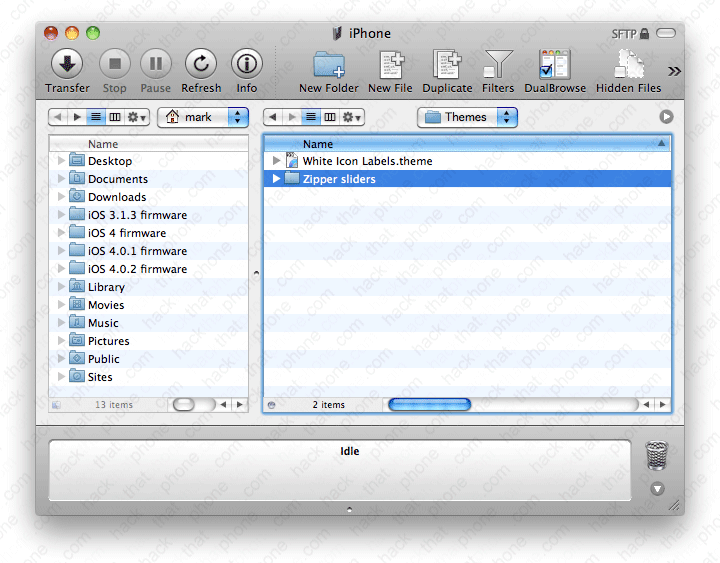Create a New Folder via toolbar
The image size is (720, 563).
[x=328, y=65]
